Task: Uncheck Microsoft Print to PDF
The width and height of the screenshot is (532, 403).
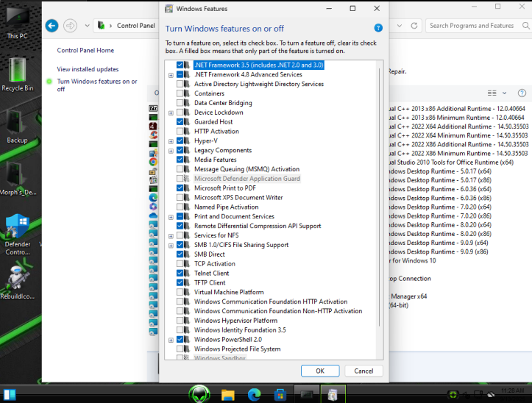Action: (x=180, y=188)
